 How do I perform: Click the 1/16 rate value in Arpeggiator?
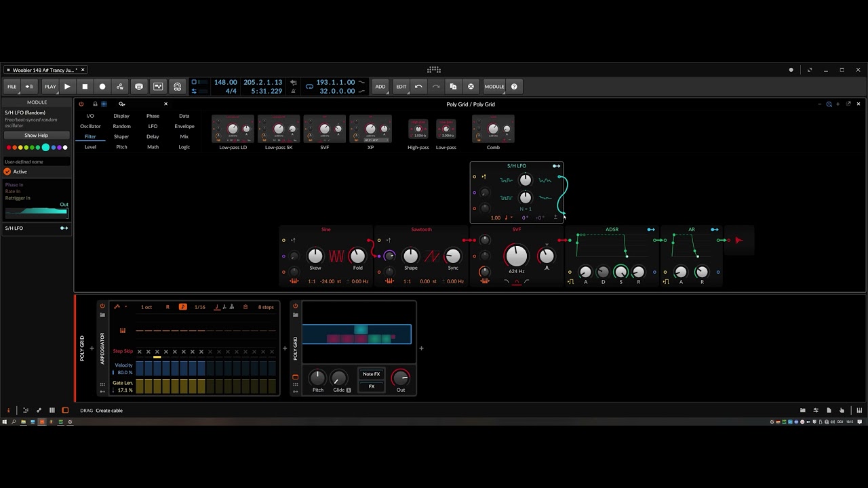(x=199, y=307)
